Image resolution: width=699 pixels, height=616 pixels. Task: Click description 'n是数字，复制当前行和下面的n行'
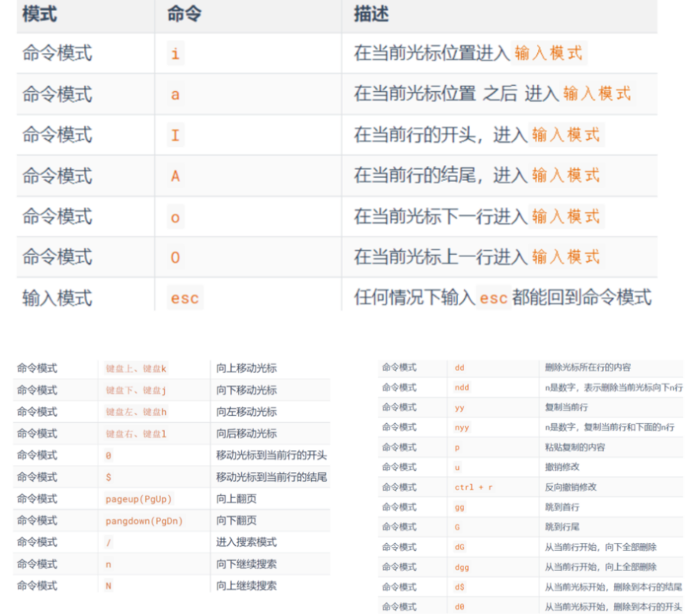[609, 427]
